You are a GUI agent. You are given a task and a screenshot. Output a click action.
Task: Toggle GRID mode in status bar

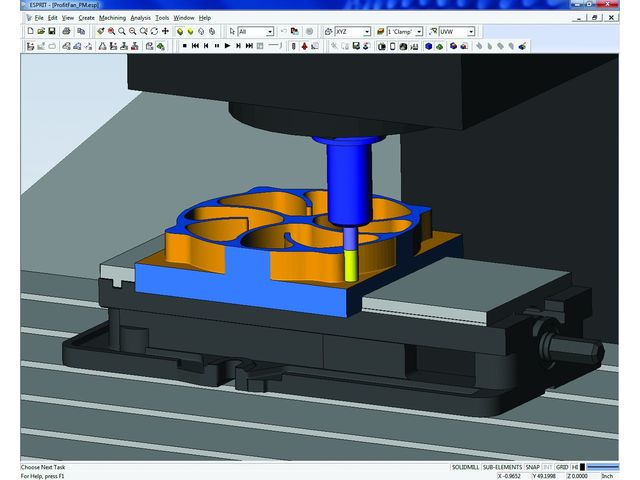(x=562, y=467)
